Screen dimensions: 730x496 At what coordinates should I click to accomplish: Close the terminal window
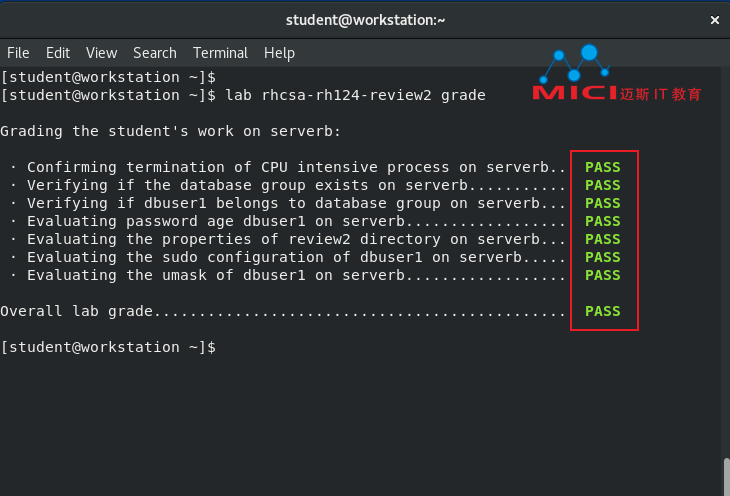715,20
